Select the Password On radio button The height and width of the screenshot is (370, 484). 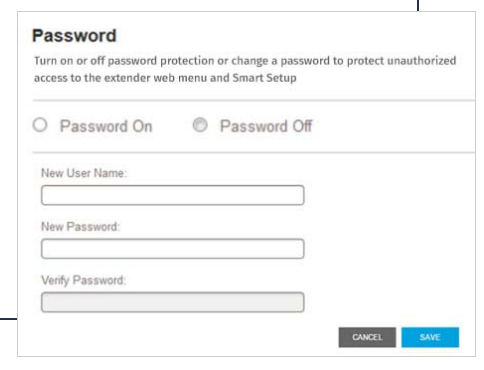pos(40,125)
